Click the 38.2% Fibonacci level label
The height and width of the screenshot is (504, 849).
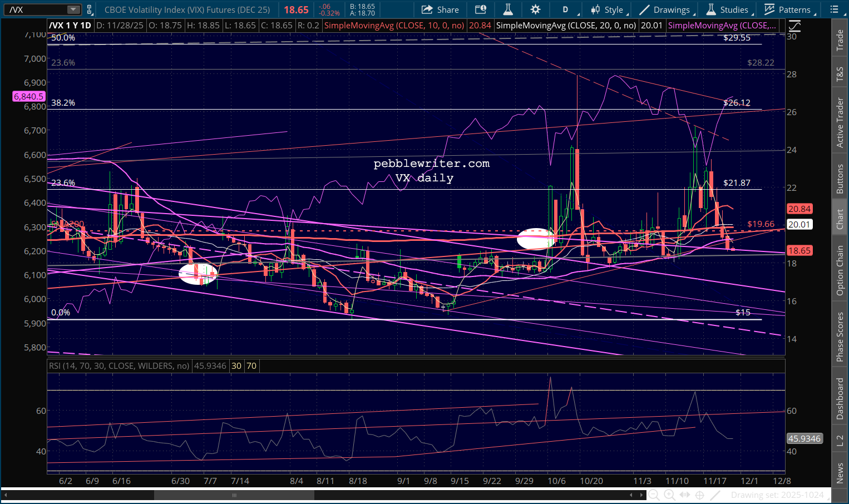pos(63,103)
